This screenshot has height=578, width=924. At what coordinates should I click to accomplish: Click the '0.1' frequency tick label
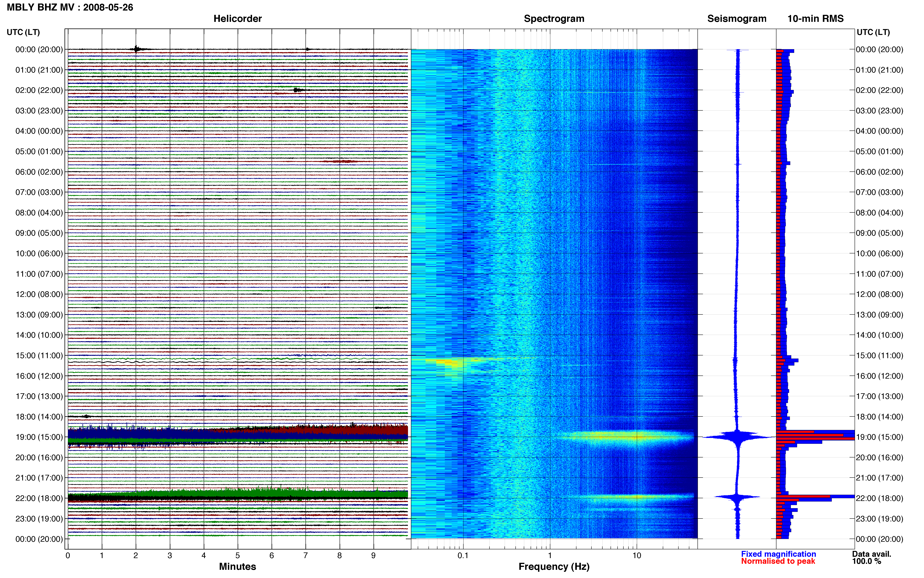point(463,555)
